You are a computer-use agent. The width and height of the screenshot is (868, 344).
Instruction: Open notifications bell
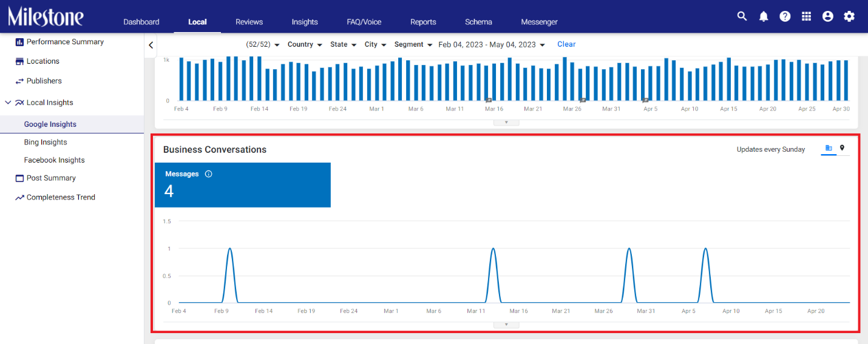[x=764, y=16]
